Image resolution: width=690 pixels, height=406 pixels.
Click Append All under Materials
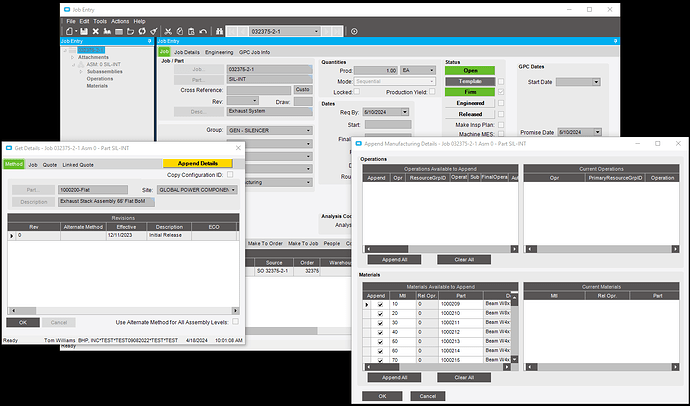point(394,377)
